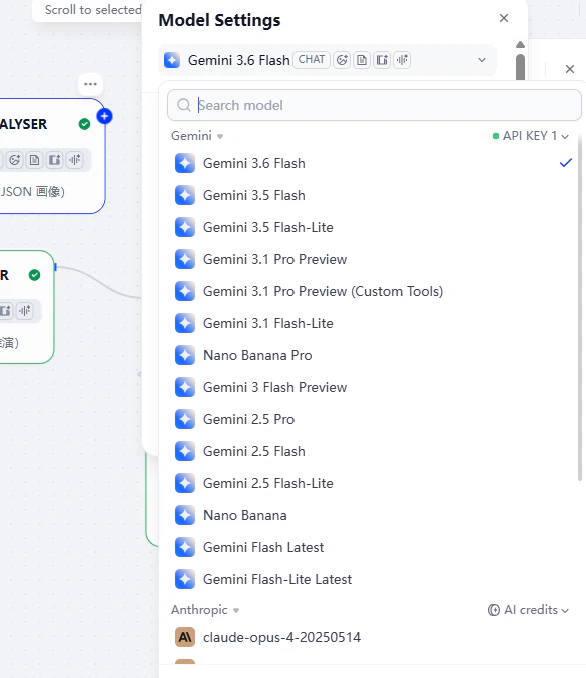Image resolution: width=586 pixels, height=678 pixels.
Task: Select Gemini Flash Latest entry
Action: point(372,547)
